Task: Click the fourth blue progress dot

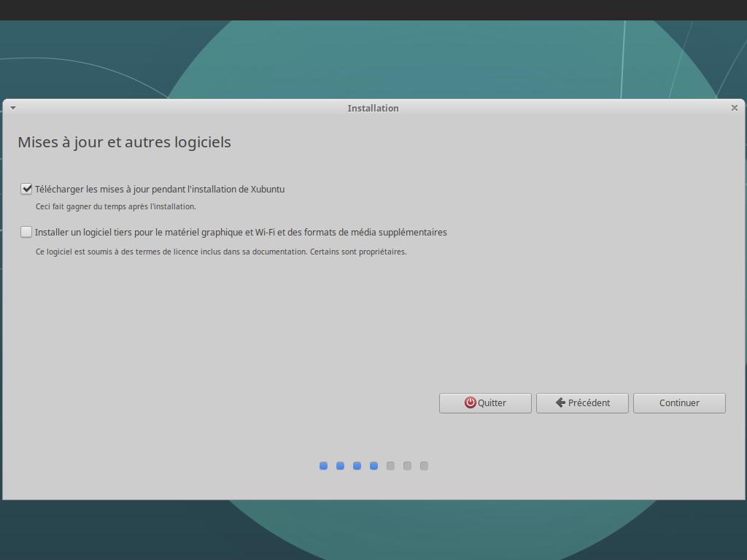Action: (x=373, y=466)
